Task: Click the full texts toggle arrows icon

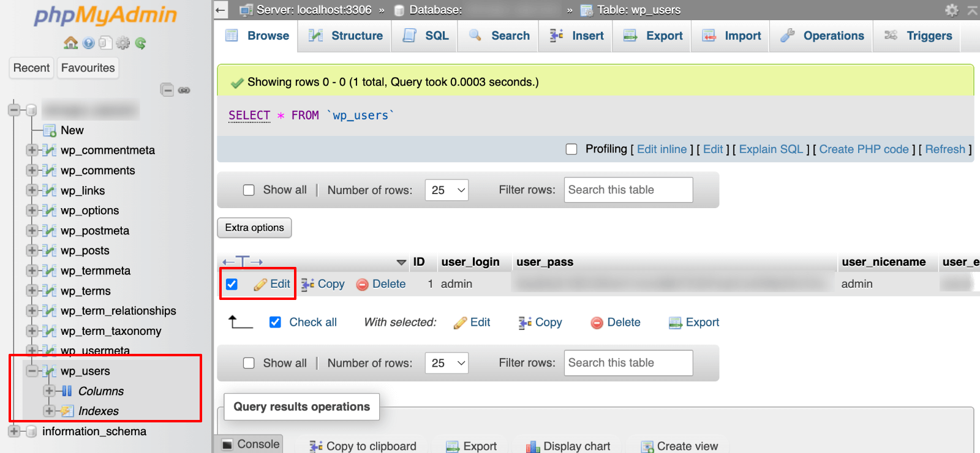Action: click(x=243, y=262)
